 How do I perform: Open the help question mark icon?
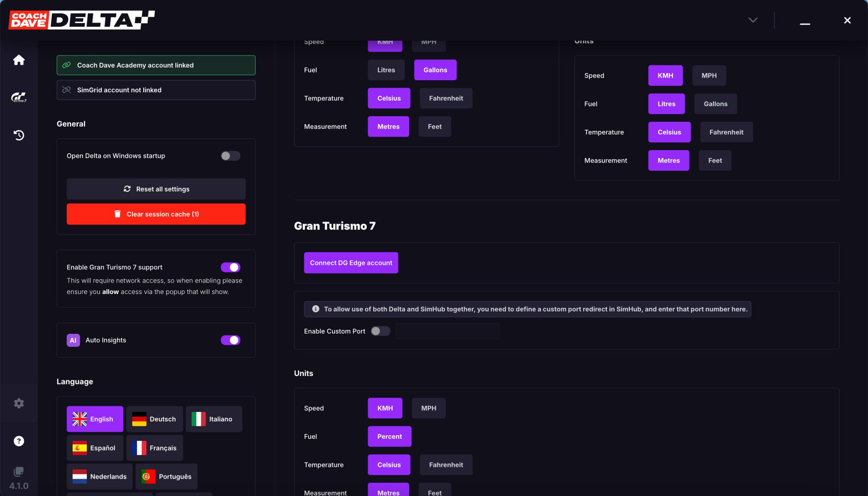pyautogui.click(x=19, y=441)
